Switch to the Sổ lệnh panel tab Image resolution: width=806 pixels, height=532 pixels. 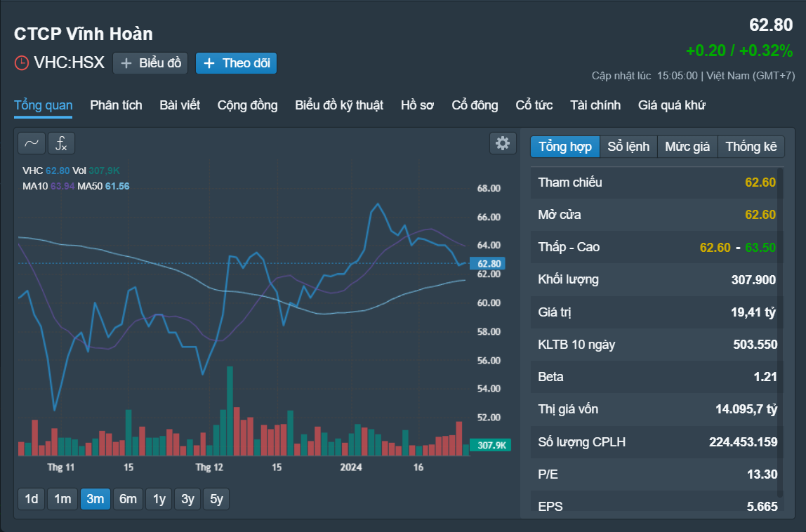tap(628, 147)
